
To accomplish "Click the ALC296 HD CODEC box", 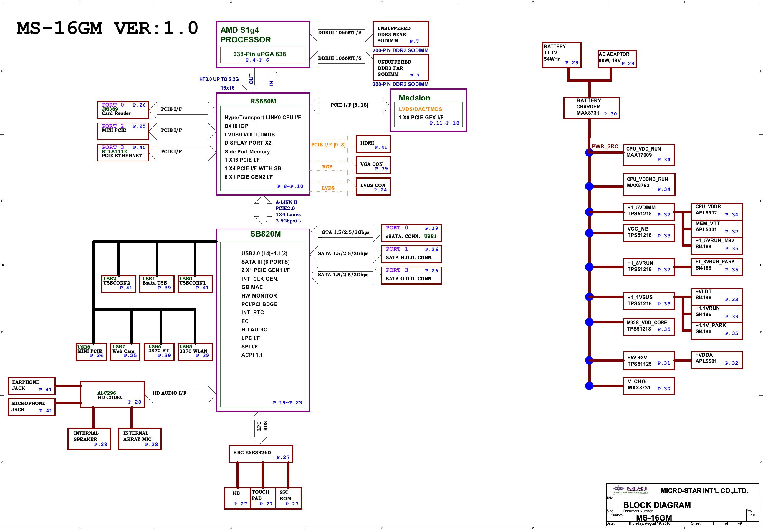I will coord(112,395).
